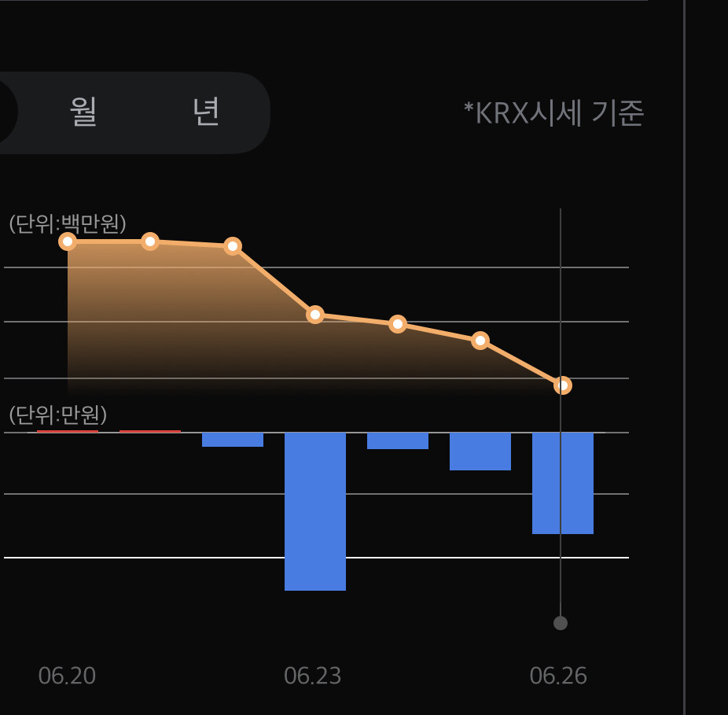Select the second orange line chart point
Viewport: 728px width, 715px height.
coord(150,241)
